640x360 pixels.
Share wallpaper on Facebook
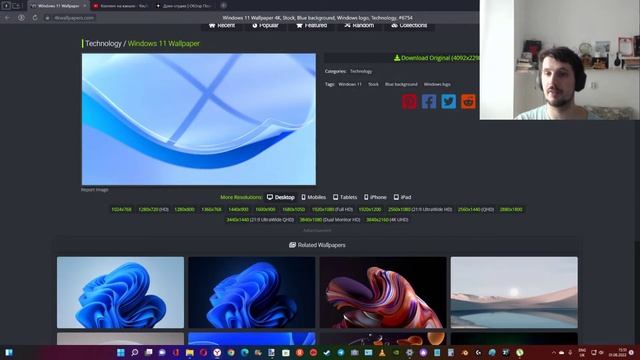pos(429,102)
